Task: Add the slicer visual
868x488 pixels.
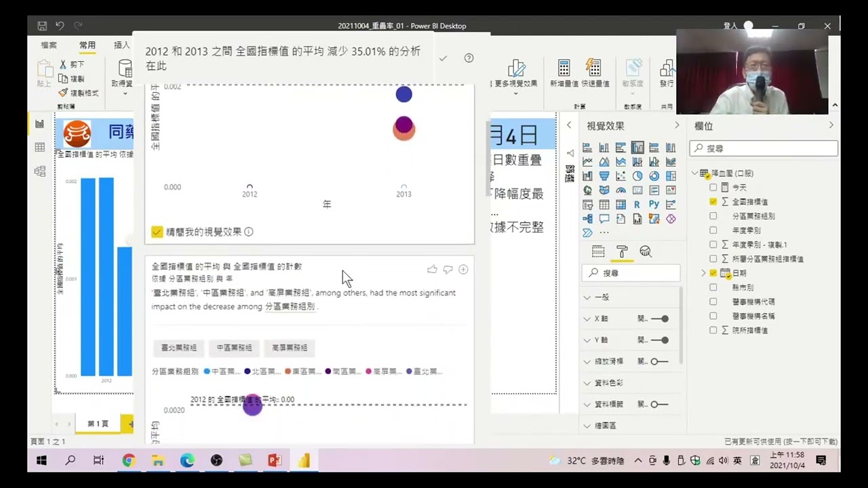Action: (587, 205)
